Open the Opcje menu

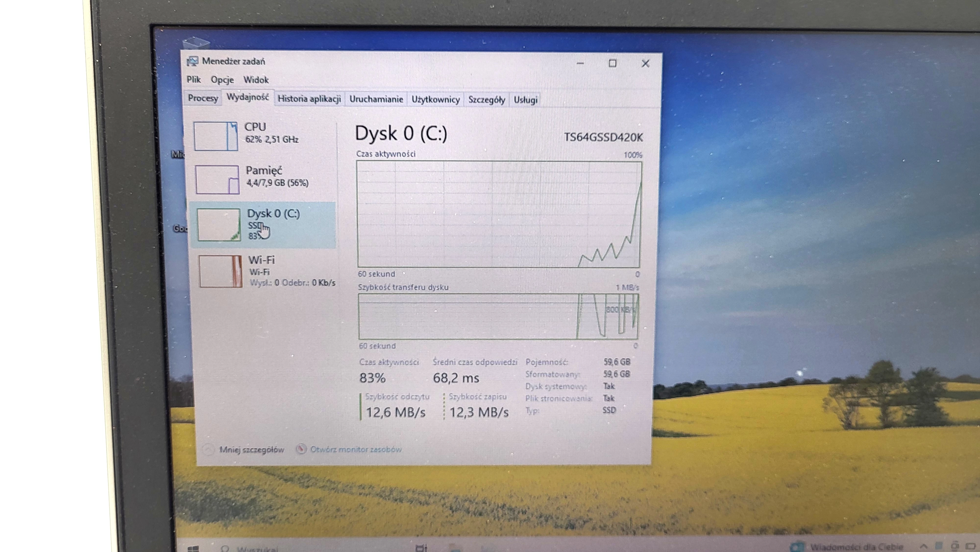pyautogui.click(x=222, y=80)
